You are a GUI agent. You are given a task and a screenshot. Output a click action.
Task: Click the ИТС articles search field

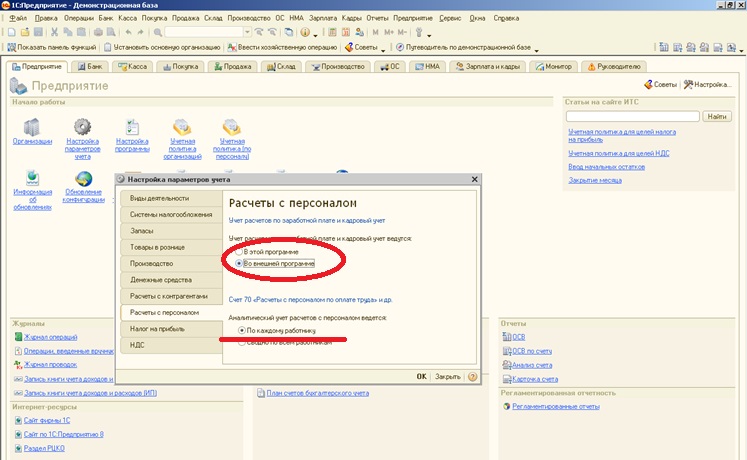(633, 116)
